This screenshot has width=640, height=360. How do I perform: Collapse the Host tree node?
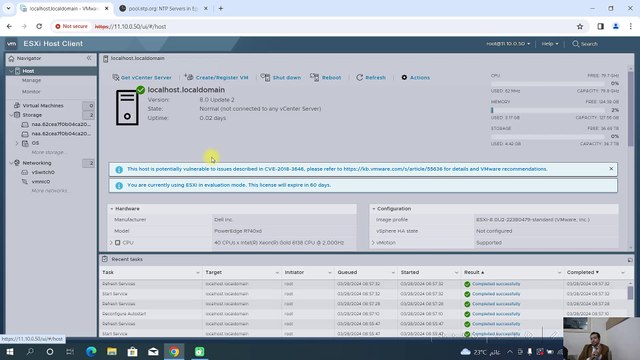(x=11, y=71)
